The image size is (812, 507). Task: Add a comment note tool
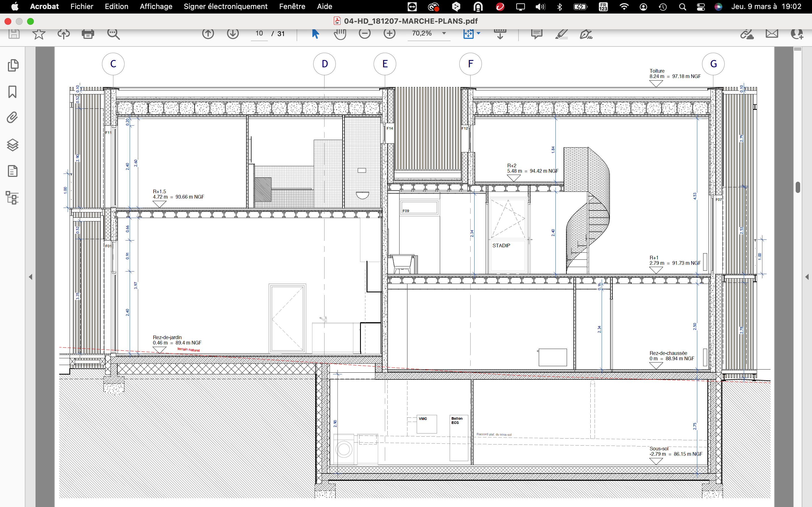(537, 34)
